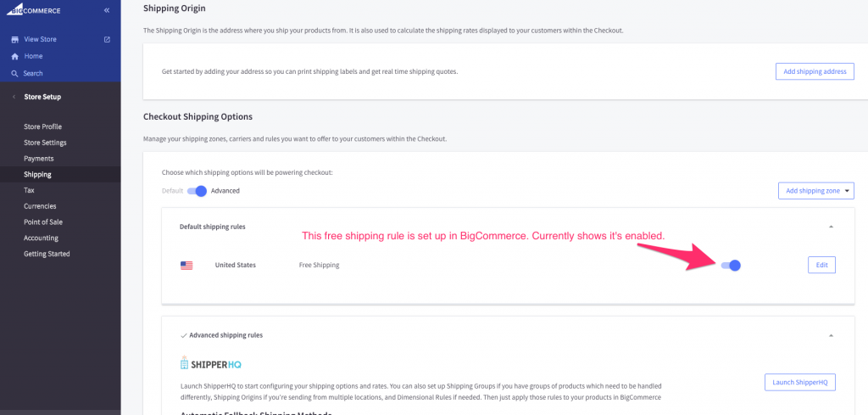
Task: Click the Add shipping address button
Action: tap(814, 71)
